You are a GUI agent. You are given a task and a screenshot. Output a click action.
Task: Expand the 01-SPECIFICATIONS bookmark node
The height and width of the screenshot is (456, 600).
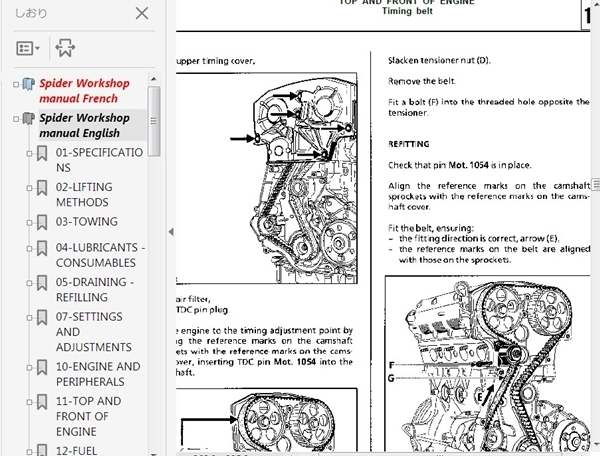[x=29, y=153]
